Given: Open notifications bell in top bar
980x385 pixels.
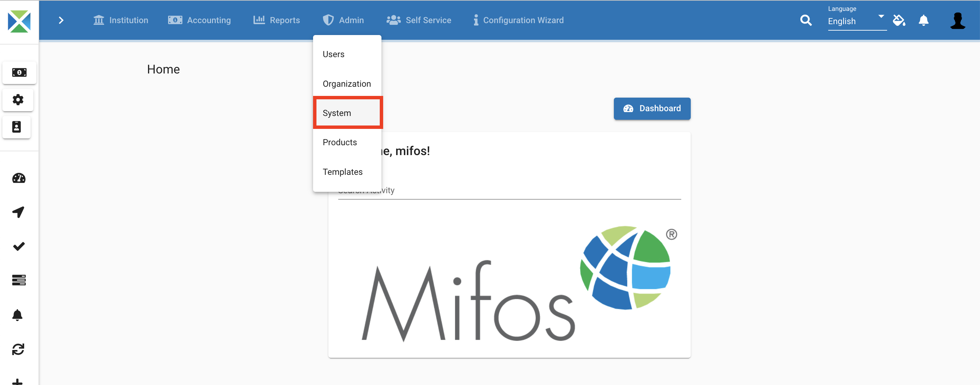Looking at the screenshot, I should (923, 20).
